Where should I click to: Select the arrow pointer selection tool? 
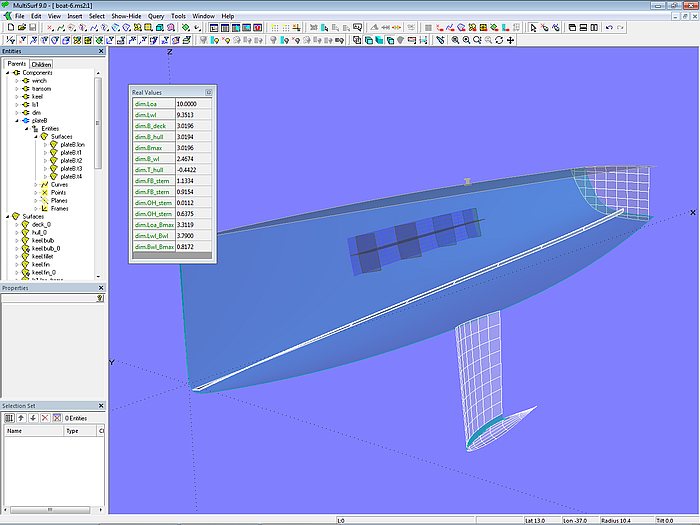pos(532,28)
